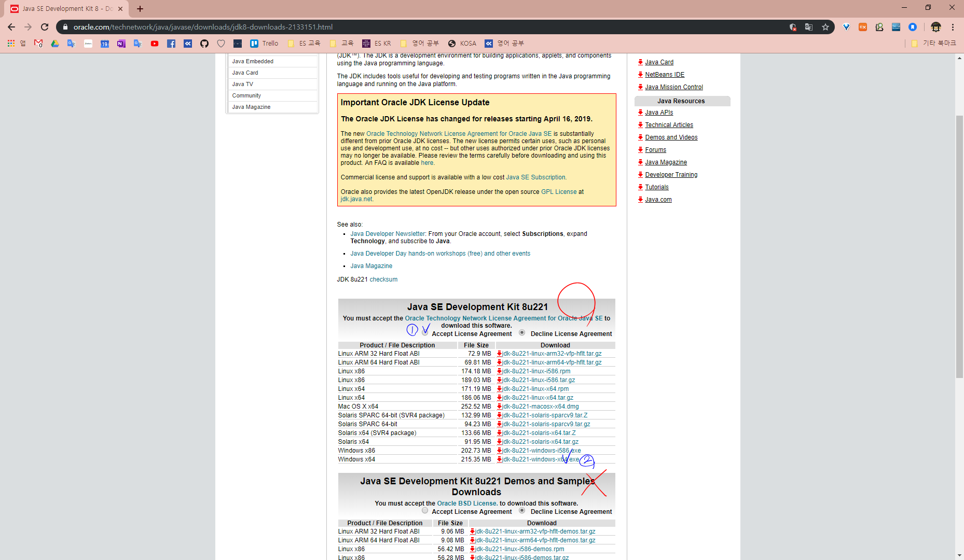
Task: Open the ToolTip Dictionary extension
Action: [896, 27]
